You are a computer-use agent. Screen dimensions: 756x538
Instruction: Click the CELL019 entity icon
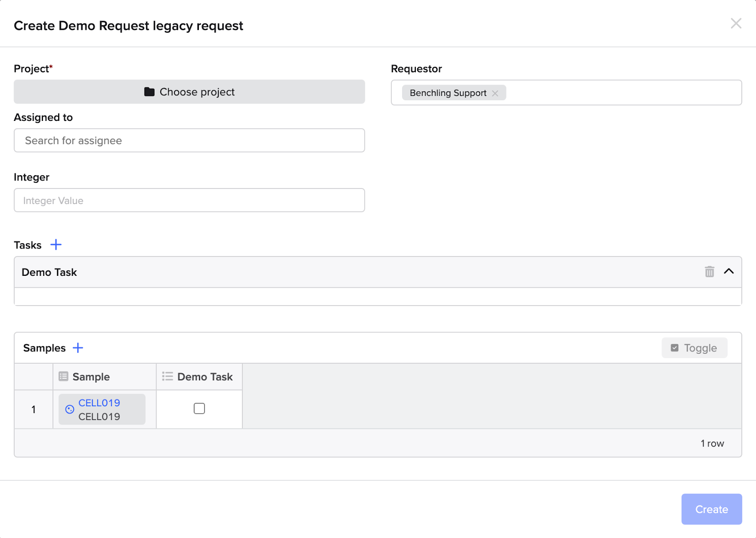(69, 410)
